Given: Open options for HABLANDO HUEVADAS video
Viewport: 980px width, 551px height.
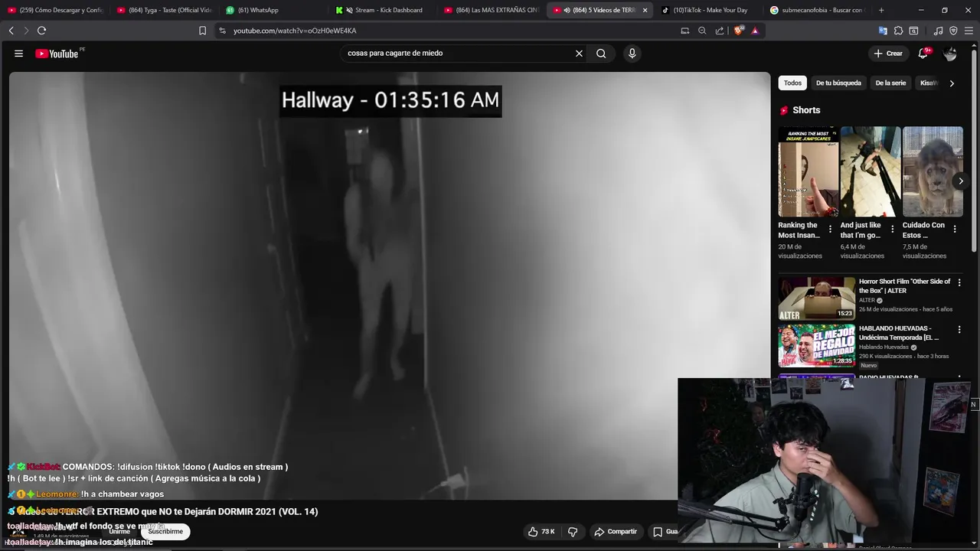Looking at the screenshot, I should (x=959, y=328).
